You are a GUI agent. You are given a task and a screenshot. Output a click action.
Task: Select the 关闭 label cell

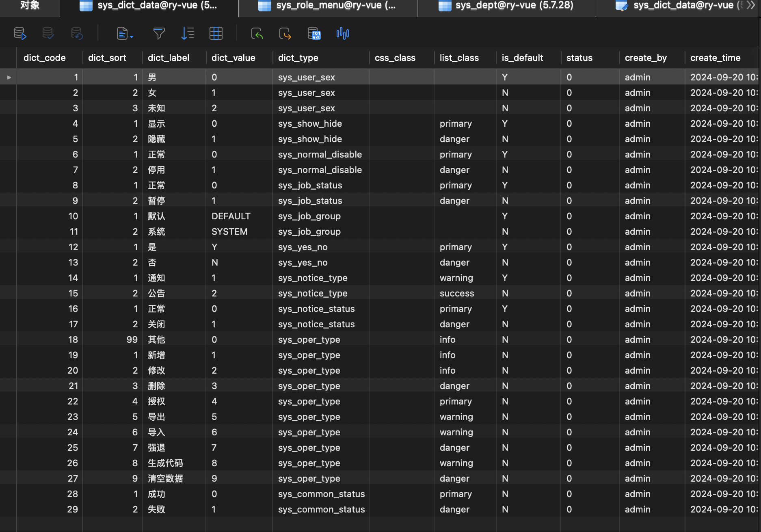coord(174,324)
